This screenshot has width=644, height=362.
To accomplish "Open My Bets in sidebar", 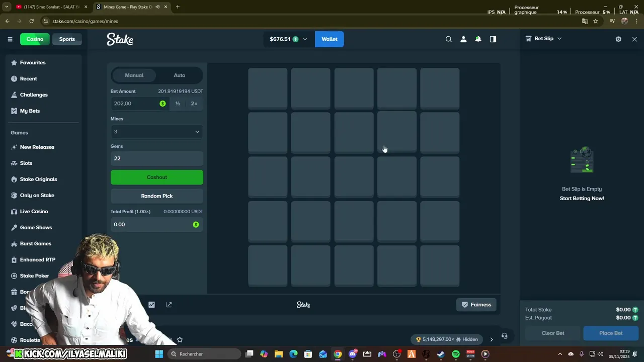I will [x=30, y=111].
